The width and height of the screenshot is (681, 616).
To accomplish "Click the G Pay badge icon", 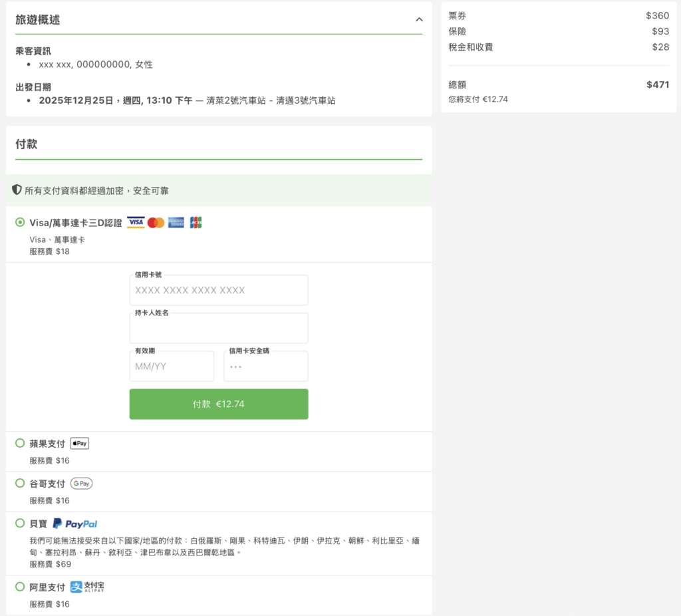I will click(x=80, y=483).
